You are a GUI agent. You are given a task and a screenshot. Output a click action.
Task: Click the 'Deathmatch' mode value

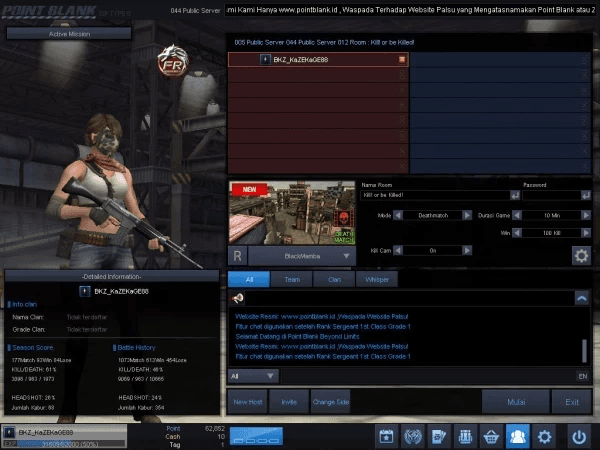[x=433, y=215]
